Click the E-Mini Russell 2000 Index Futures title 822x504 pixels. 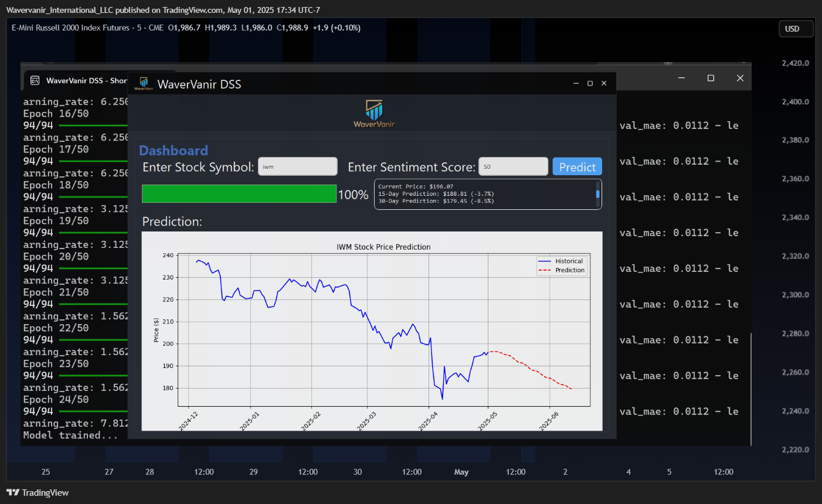point(70,28)
